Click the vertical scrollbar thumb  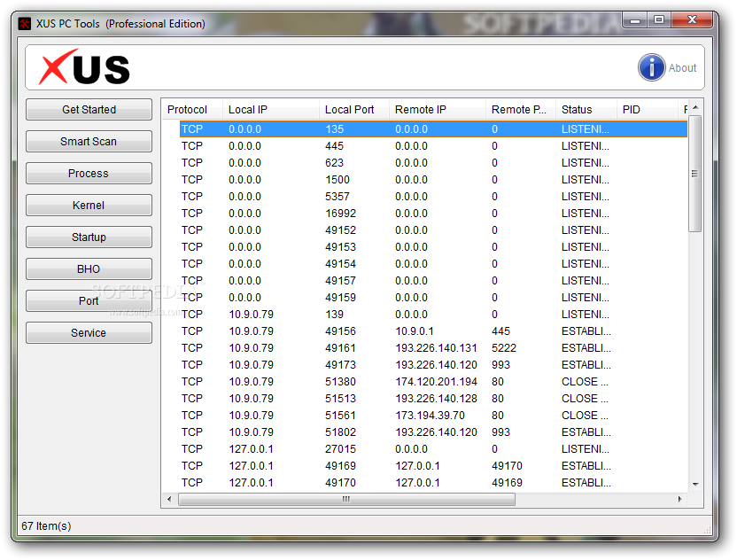pos(695,174)
